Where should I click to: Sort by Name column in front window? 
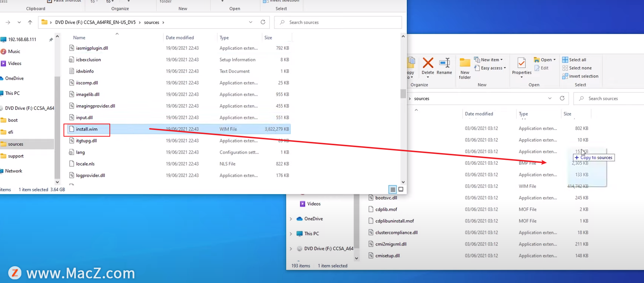pos(79,38)
